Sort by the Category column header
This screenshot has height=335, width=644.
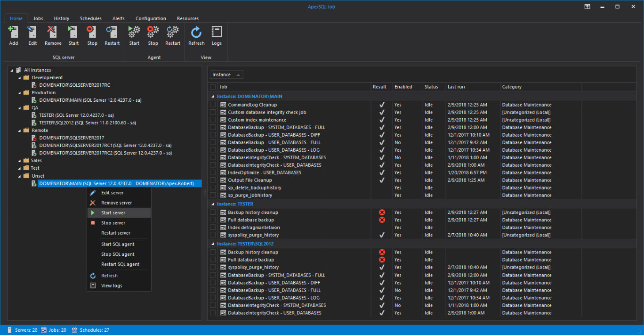click(x=541, y=87)
